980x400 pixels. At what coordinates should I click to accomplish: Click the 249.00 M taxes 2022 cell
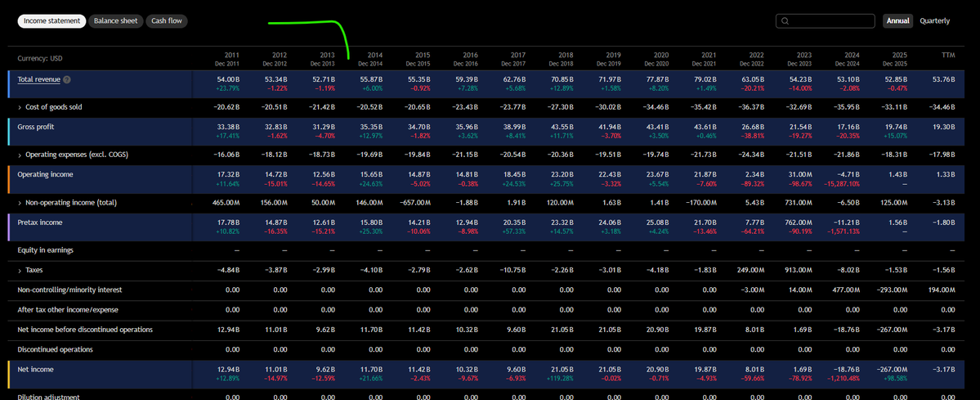pyautogui.click(x=750, y=270)
